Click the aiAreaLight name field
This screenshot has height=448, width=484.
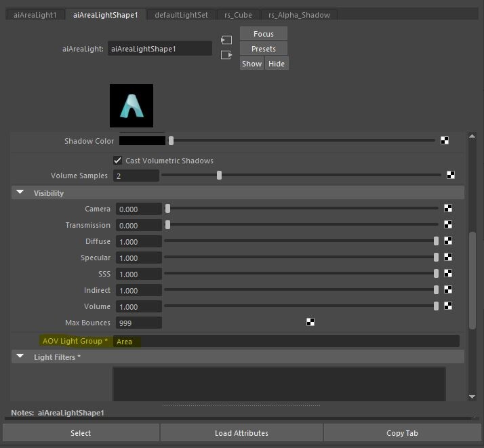(160, 48)
